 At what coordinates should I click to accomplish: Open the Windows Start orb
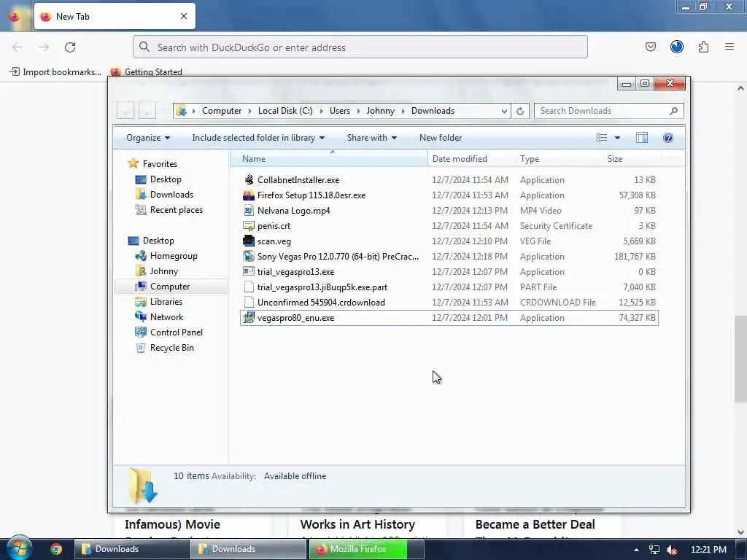[x=19, y=548]
